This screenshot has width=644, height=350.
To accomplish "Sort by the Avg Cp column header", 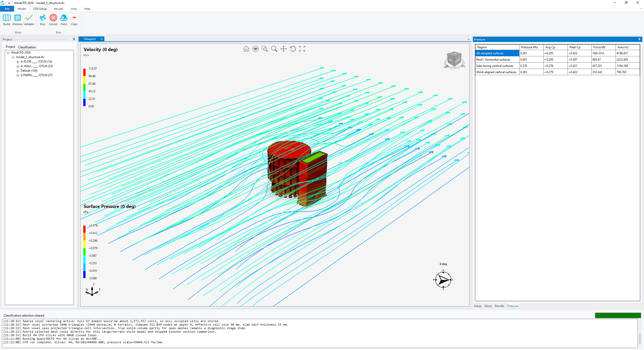I will (555, 47).
